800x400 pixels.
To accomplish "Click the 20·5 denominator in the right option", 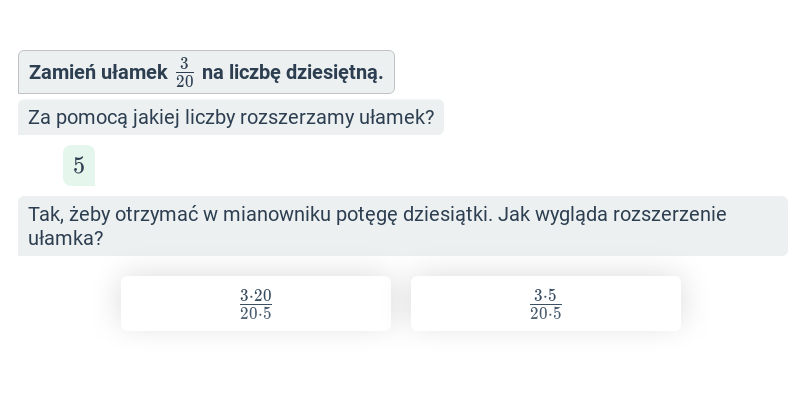I will click(x=545, y=313).
